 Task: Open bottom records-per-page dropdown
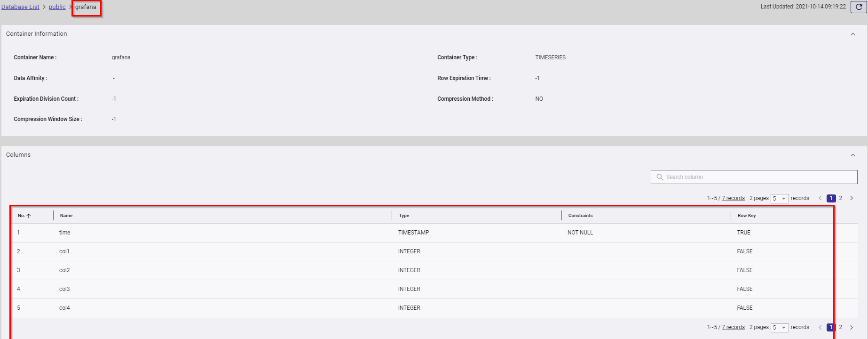click(x=780, y=328)
